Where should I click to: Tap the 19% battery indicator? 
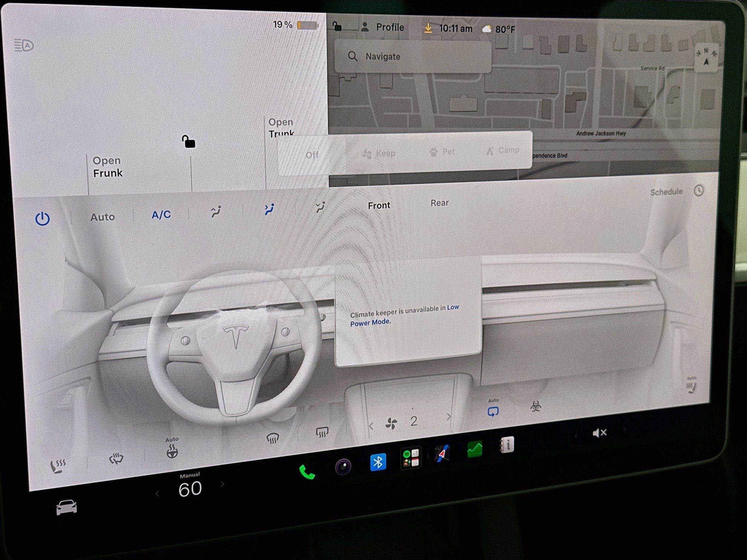(x=295, y=25)
